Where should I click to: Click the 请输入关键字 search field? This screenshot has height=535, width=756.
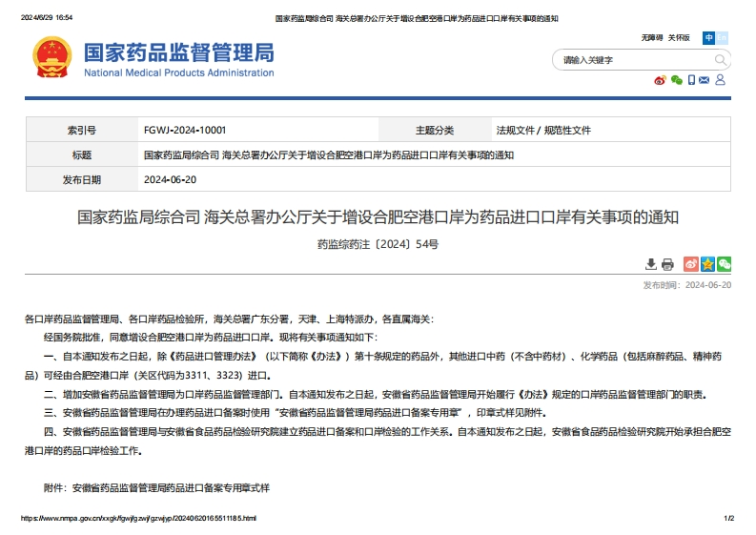pos(629,59)
